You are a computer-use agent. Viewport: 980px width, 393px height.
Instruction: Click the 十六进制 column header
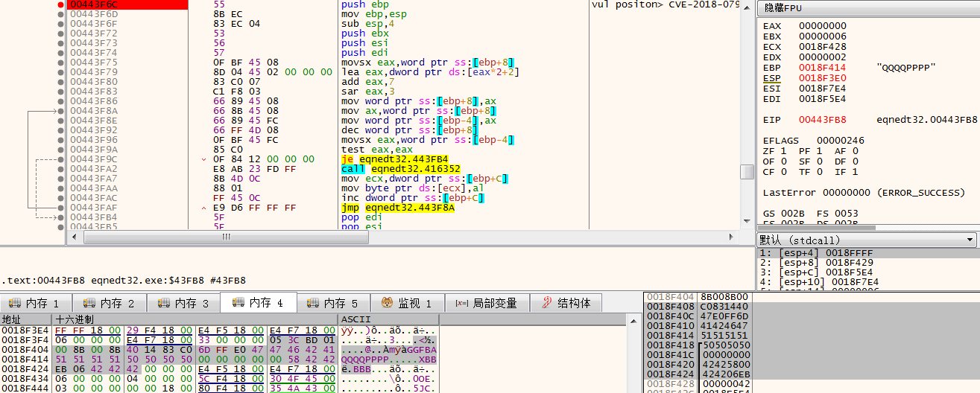point(195,319)
